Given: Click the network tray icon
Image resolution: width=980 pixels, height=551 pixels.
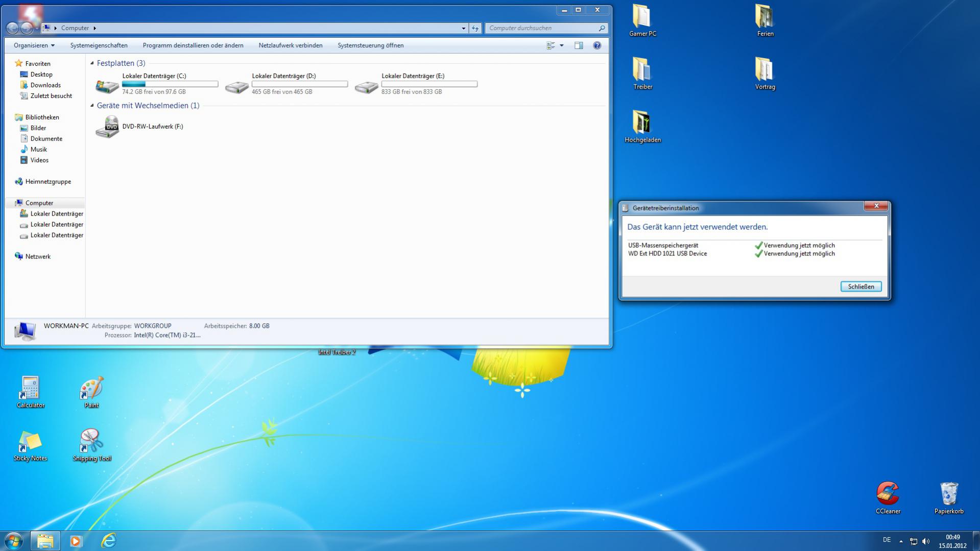Looking at the screenshot, I should pyautogui.click(x=914, y=541).
